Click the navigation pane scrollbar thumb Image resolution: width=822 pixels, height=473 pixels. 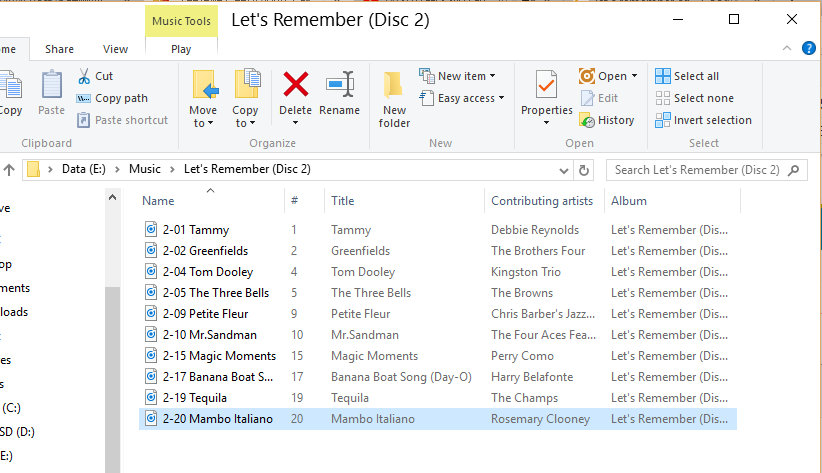point(112,380)
